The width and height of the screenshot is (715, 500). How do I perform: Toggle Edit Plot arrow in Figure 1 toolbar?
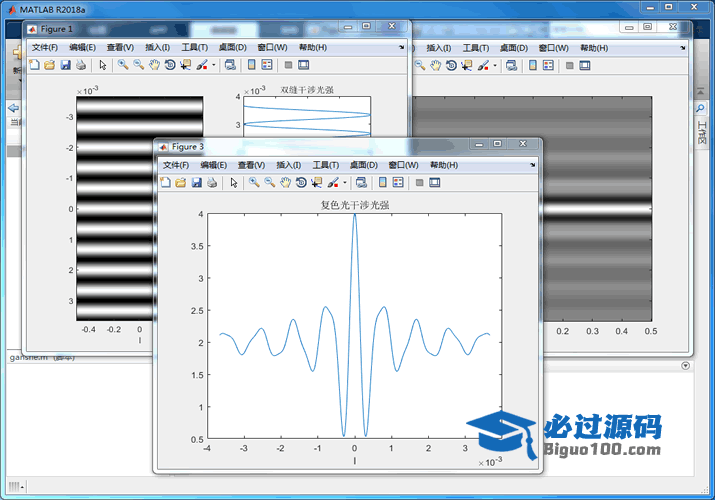click(x=102, y=65)
